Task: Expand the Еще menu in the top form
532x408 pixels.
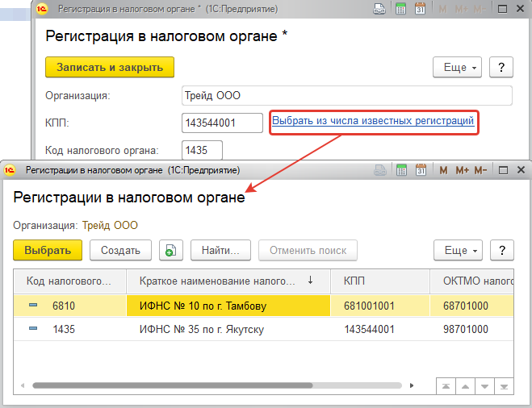Action: coord(457,67)
